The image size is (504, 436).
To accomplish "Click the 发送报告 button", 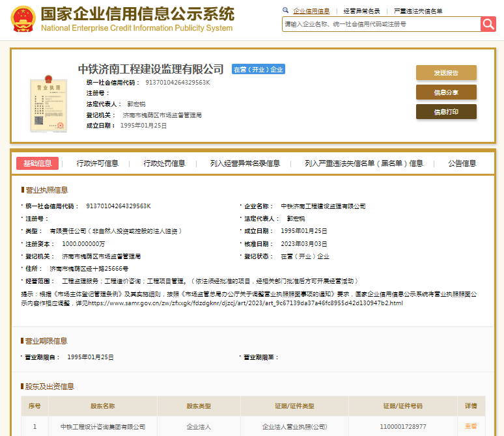I will [446, 73].
